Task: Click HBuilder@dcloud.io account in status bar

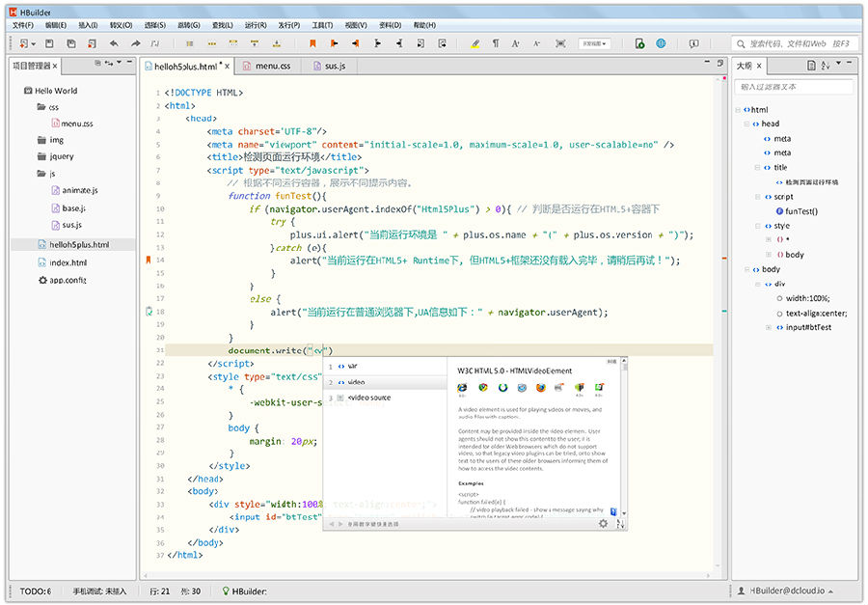Action: coord(786,591)
